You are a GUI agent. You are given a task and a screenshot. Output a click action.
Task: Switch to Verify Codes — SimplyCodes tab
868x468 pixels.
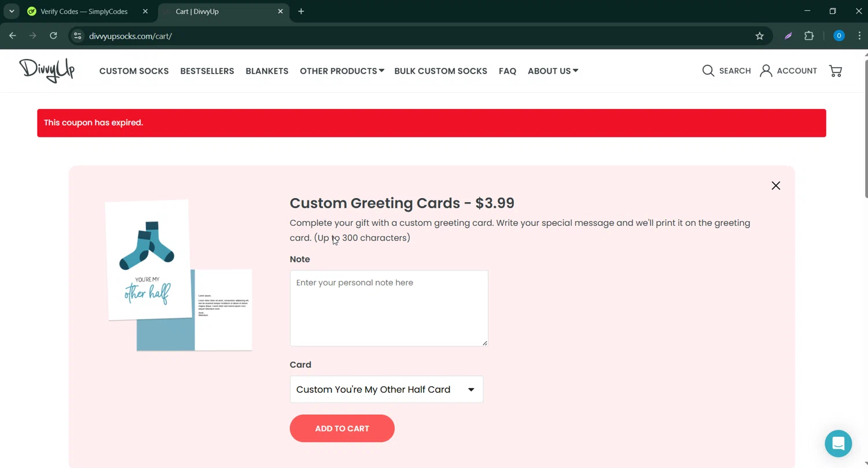coord(84,12)
